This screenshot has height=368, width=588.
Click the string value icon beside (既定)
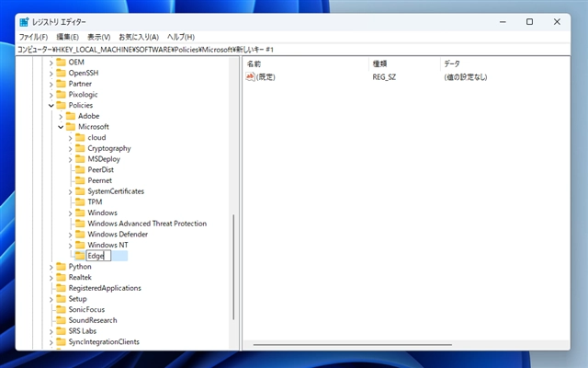click(250, 77)
